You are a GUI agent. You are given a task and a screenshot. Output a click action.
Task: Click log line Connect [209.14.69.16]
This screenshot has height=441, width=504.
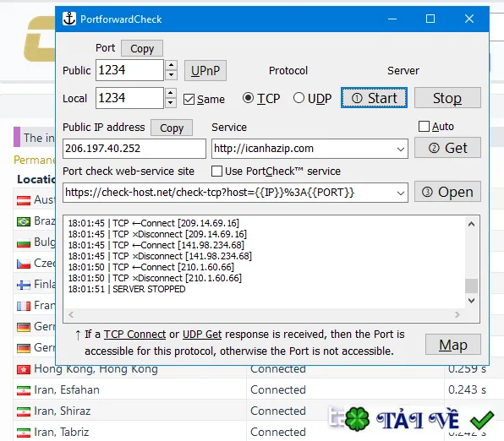[x=154, y=223]
